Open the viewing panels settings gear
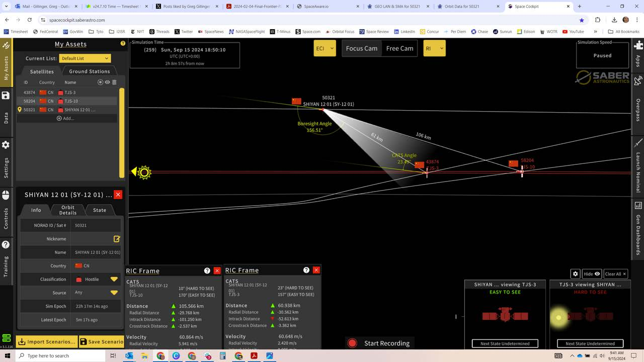Viewport: 644px width, 362px height. [x=576, y=274]
